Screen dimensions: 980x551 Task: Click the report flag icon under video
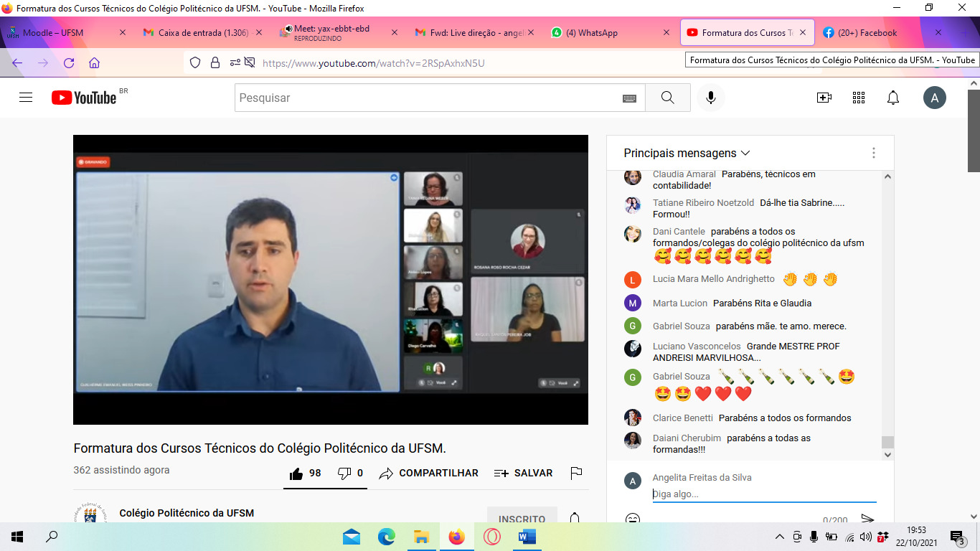(x=575, y=473)
